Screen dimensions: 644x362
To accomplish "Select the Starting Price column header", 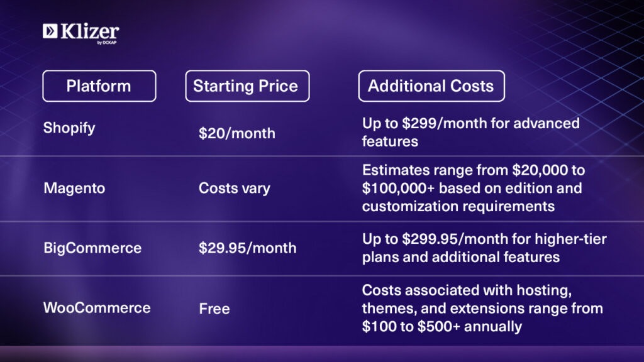I will coord(247,86).
